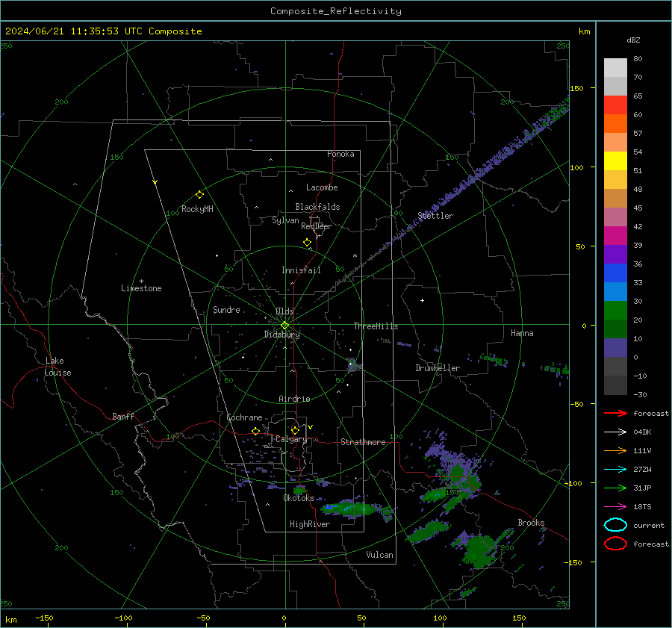Click the yellow V marker right of Calgary diamond

pyautogui.click(x=311, y=427)
